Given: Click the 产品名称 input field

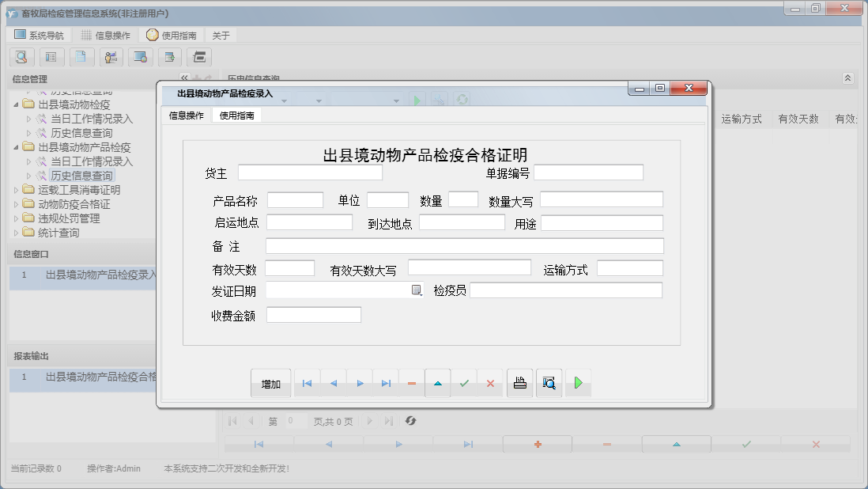Looking at the screenshot, I should (x=295, y=200).
